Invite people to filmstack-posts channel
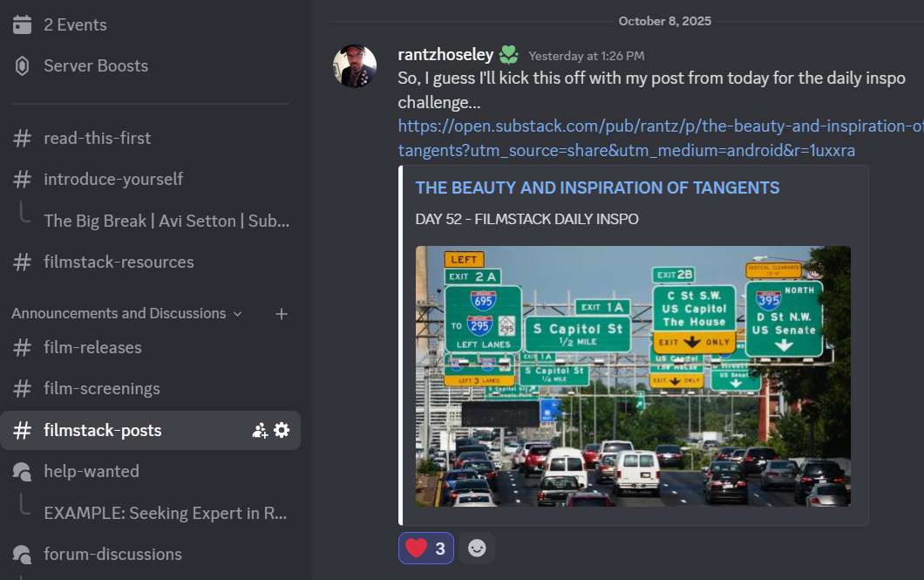The image size is (924, 580). click(260, 430)
